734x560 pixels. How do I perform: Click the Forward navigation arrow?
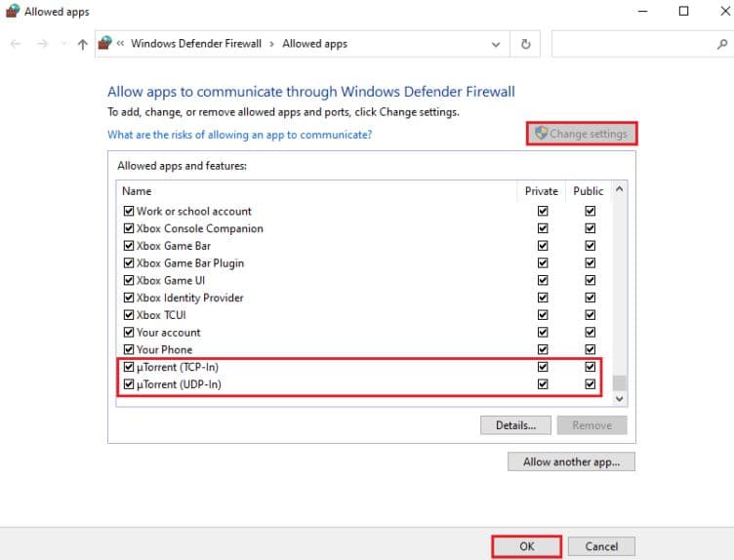(x=42, y=44)
